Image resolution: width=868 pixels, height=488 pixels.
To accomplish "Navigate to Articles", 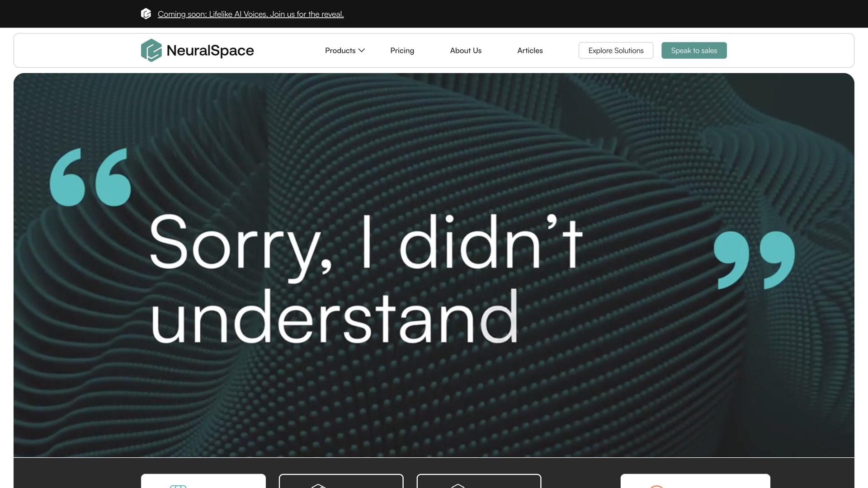I will (530, 50).
